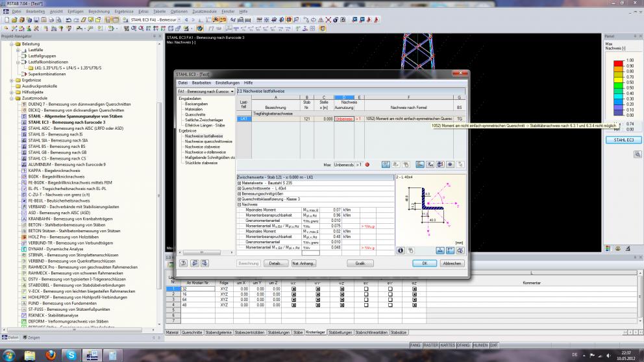This screenshot has width=644, height=362.
Task: Select Nachweise querschnittsweise in dialog tree
Action: pyautogui.click(x=208, y=141)
